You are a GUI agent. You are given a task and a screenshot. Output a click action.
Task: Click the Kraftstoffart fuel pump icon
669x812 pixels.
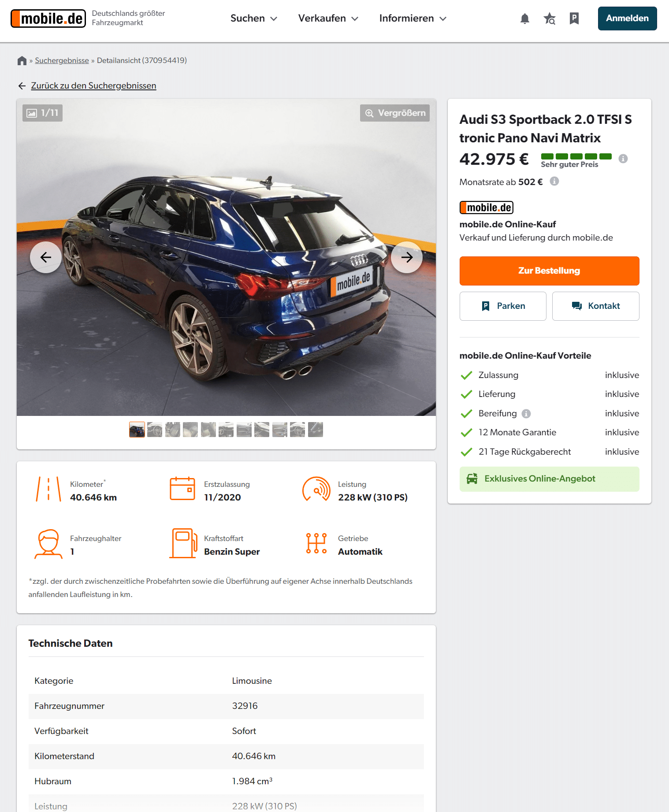[183, 543]
